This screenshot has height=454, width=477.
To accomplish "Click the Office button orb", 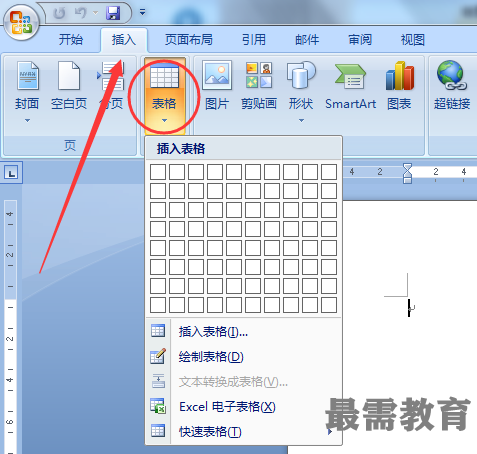I will tap(21, 22).
